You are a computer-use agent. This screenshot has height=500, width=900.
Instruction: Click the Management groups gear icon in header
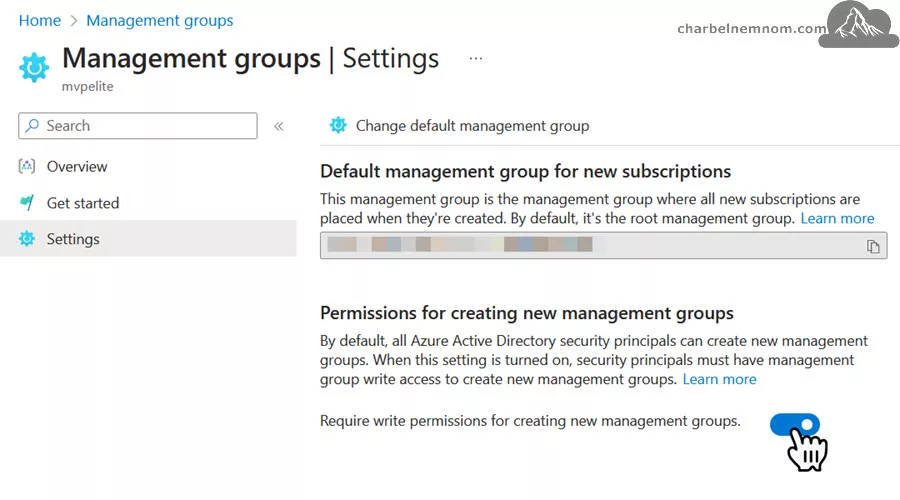click(34, 67)
